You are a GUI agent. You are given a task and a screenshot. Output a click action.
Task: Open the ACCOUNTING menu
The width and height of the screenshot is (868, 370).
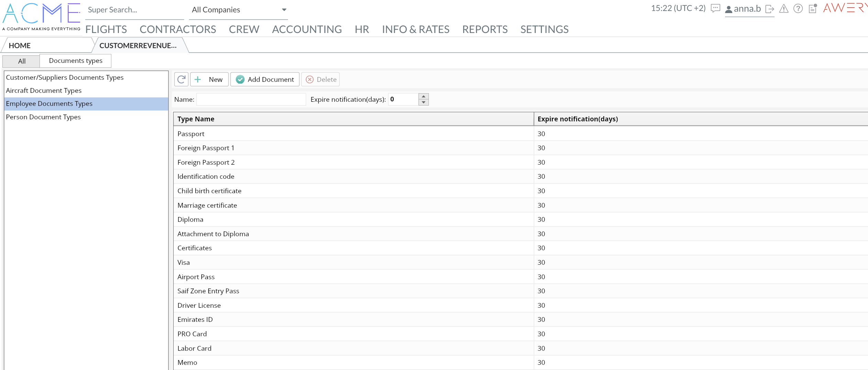(x=307, y=29)
